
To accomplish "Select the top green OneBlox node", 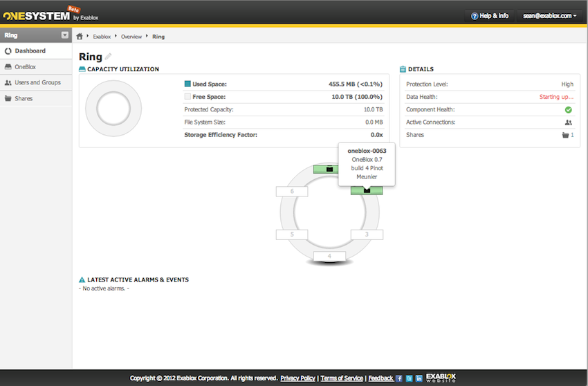I will pyautogui.click(x=326, y=169).
